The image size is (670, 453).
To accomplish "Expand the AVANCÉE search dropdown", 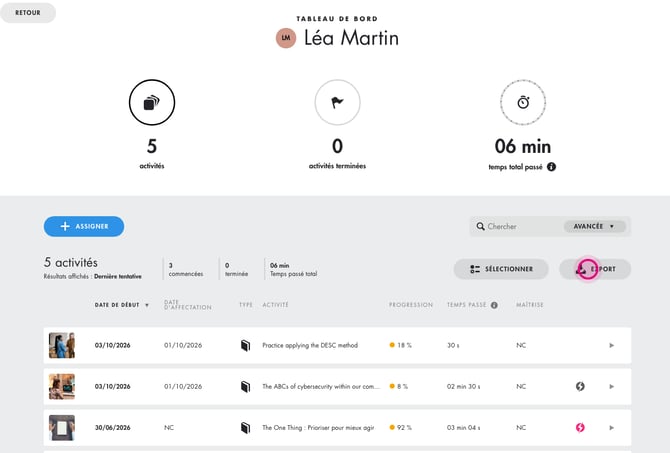I will point(594,226).
